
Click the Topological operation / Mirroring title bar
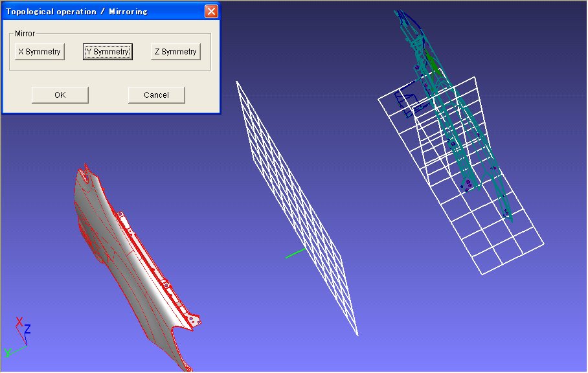[x=111, y=11]
